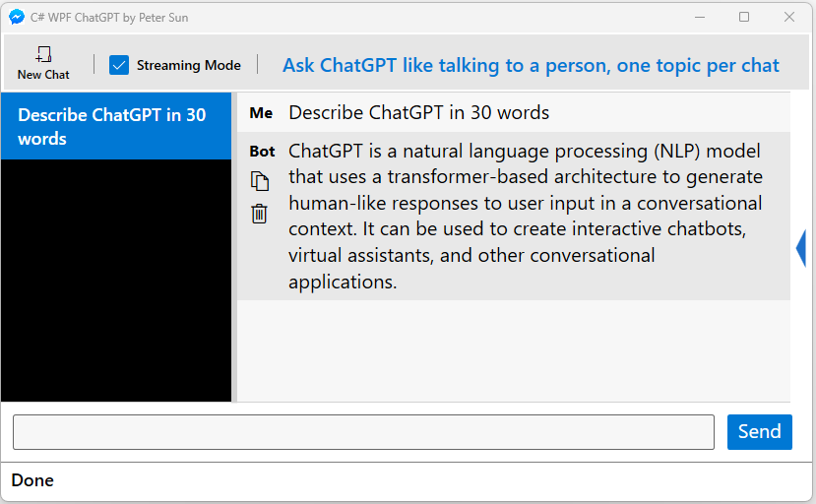
Task: Minimize the ChatGPT window
Action: pyautogui.click(x=700, y=17)
